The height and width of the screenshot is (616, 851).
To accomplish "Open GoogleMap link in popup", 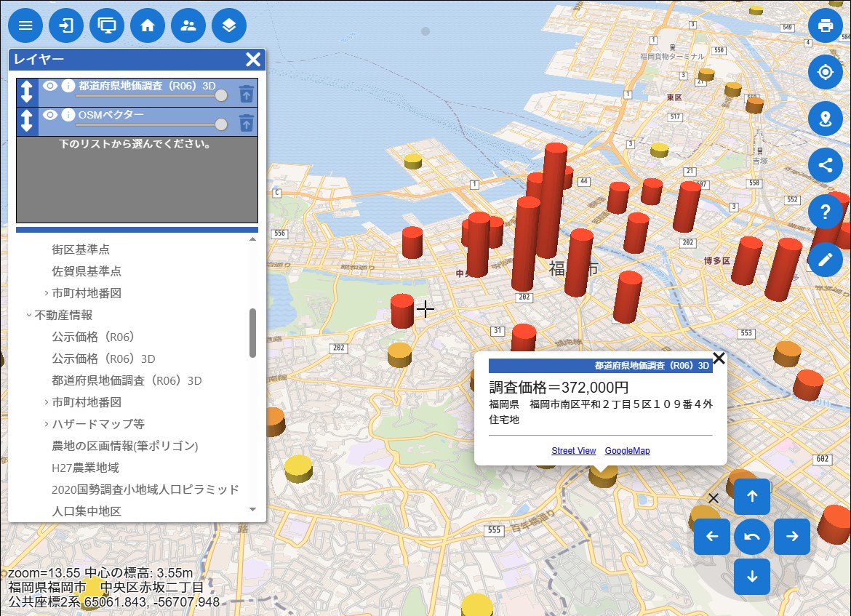I will pyautogui.click(x=627, y=451).
